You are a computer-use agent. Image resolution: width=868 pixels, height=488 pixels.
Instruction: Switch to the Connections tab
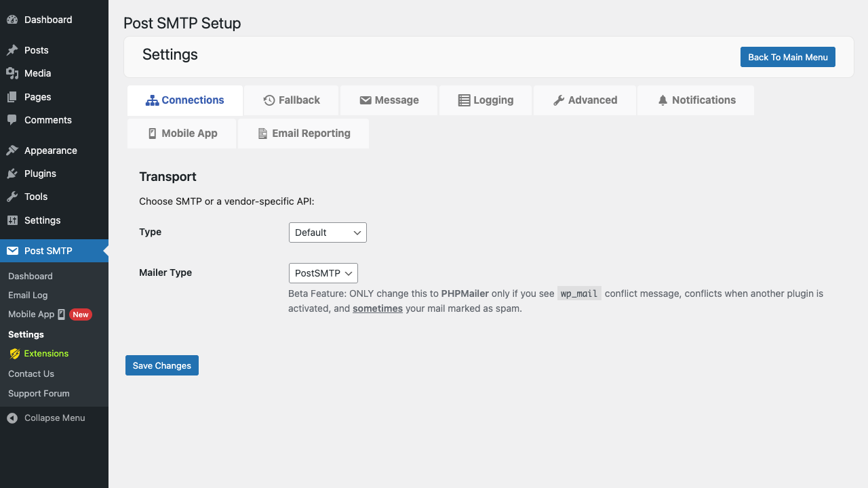pyautogui.click(x=185, y=100)
